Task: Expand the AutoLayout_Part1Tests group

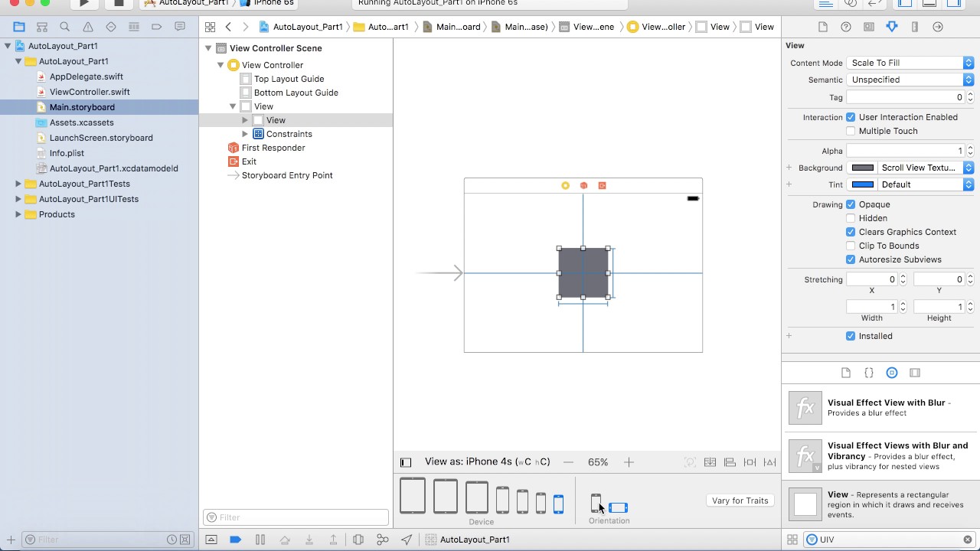Action: [x=18, y=184]
